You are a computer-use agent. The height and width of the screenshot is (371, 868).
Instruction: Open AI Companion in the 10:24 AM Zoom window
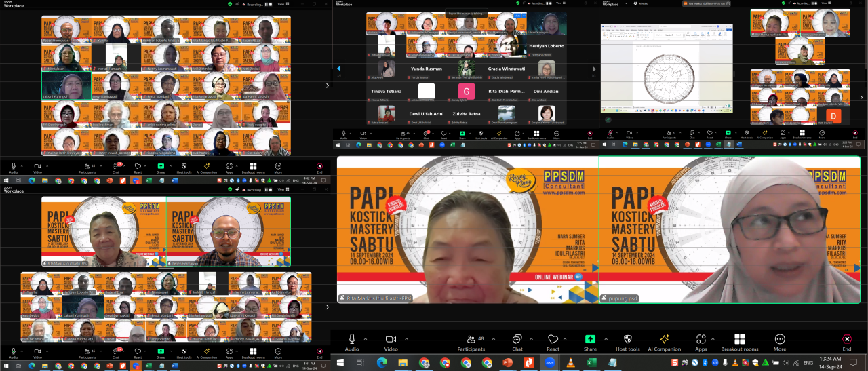(x=665, y=343)
